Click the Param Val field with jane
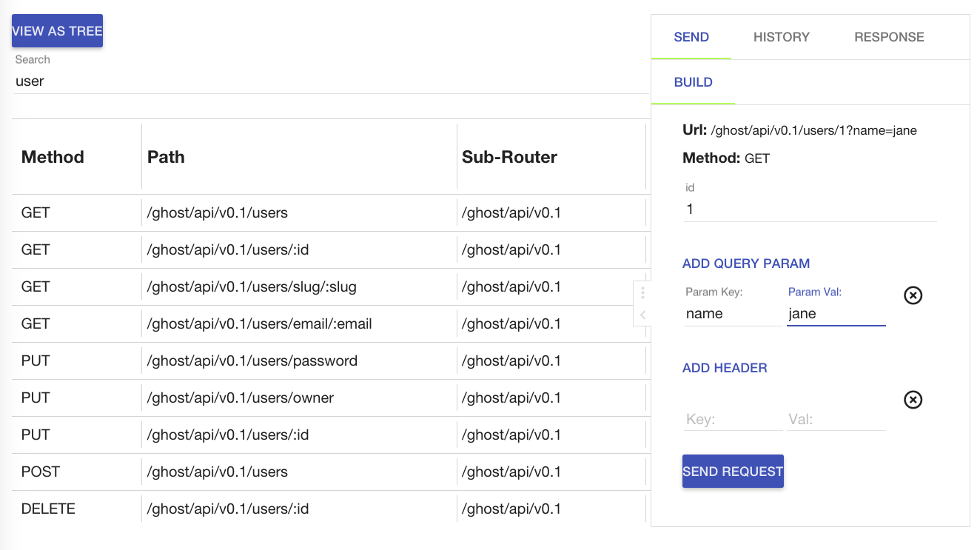 836,314
